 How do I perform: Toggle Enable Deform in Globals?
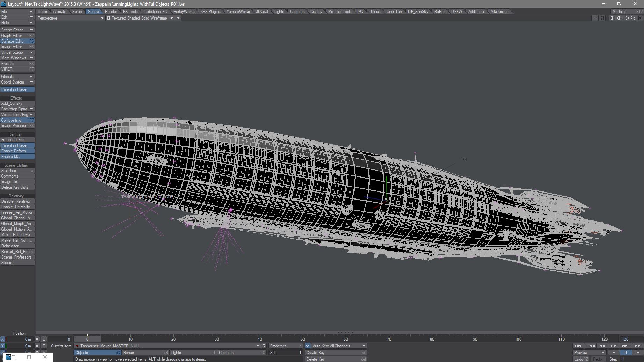click(x=17, y=151)
